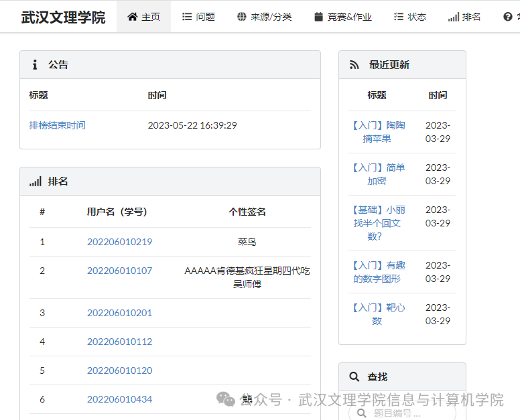520x420 pixels.
Task: Click the signal bars icon beside 排名 in navbar
Action: pyautogui.click(x=453, y=17)
